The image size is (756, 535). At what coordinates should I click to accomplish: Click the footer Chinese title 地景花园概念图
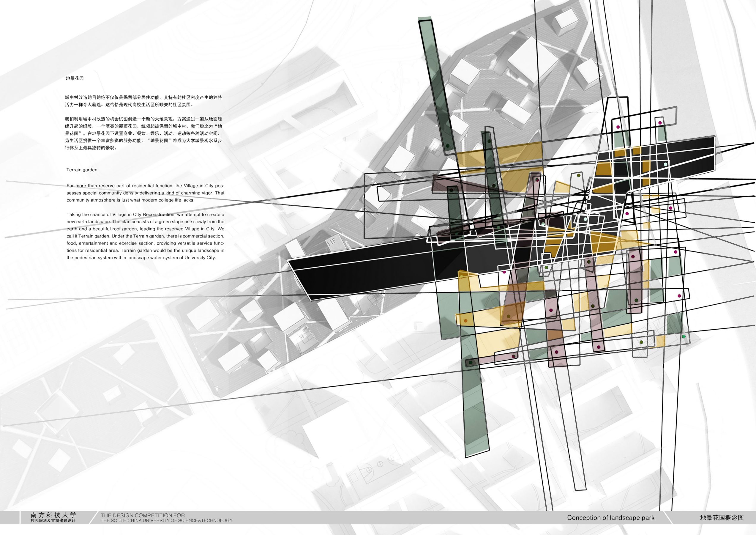click(x=722, y=518)
